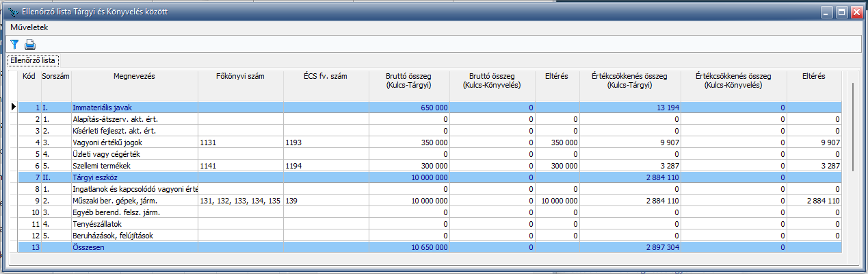Select the Egyéb berend. felsz. járm. row
The width and height of the screenshot is (868, 274).
pyautogui.click(x=430, y=212)
